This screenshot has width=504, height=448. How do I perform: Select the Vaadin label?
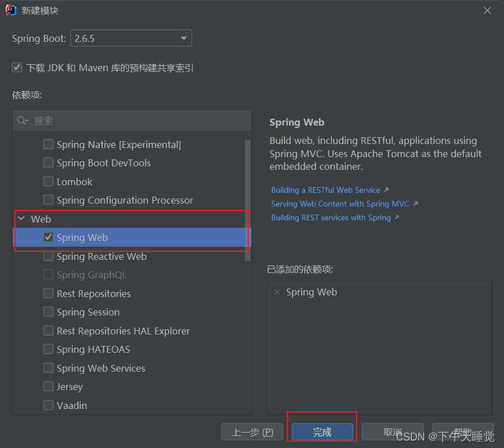72,405
